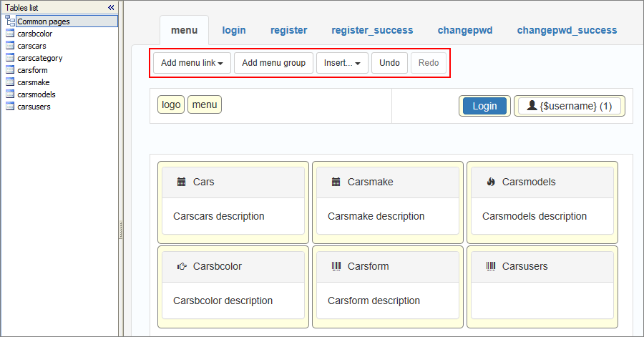Click the carsmodels table icon

click(10, 94)
